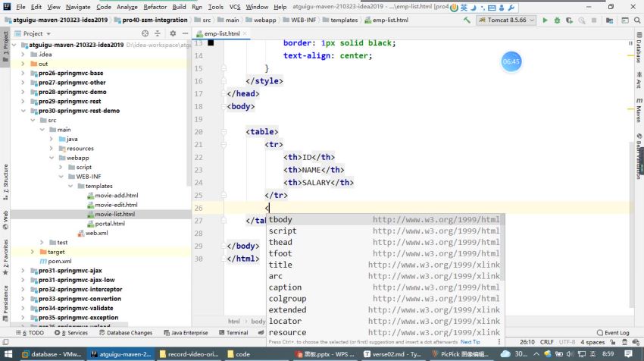Open the Tomcat 8.5.66 run configuration dropdown
The height and width of the screenshot is (361, 644).
506,20
